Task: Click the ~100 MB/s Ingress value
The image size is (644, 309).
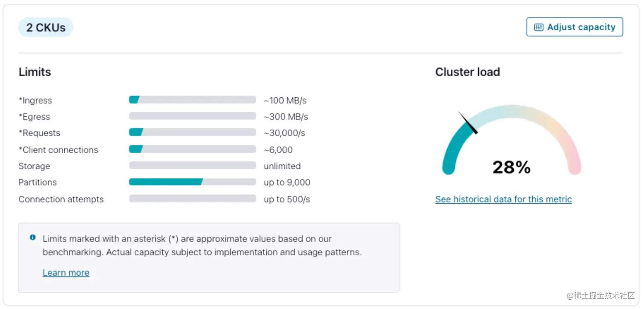Action: coord(285,100)
